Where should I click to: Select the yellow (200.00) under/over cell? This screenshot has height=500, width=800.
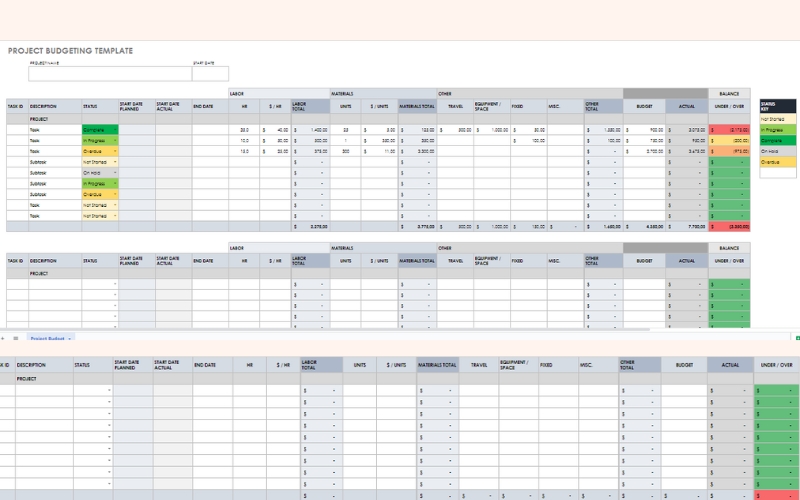[729, 141]
